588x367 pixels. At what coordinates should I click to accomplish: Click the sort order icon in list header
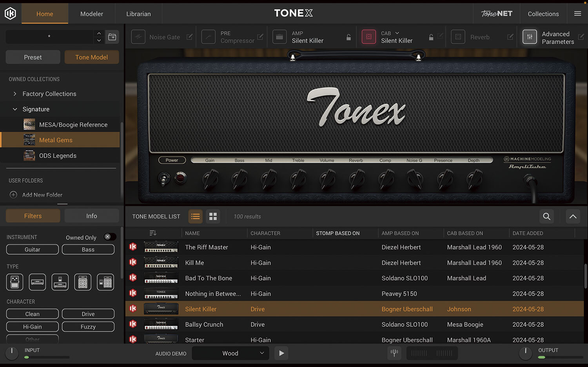[x=153, y=233]
